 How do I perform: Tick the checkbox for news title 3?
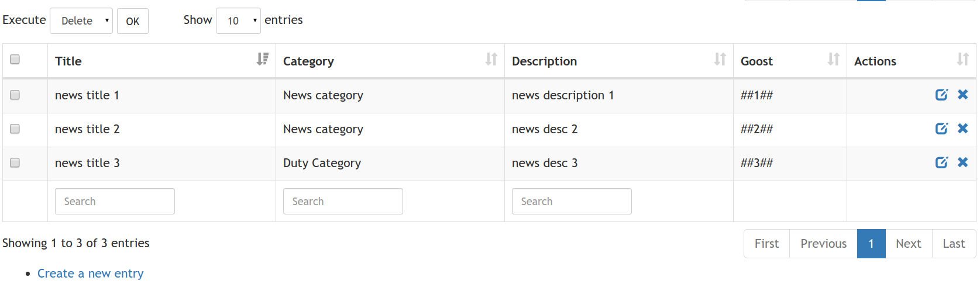[15, 162]
